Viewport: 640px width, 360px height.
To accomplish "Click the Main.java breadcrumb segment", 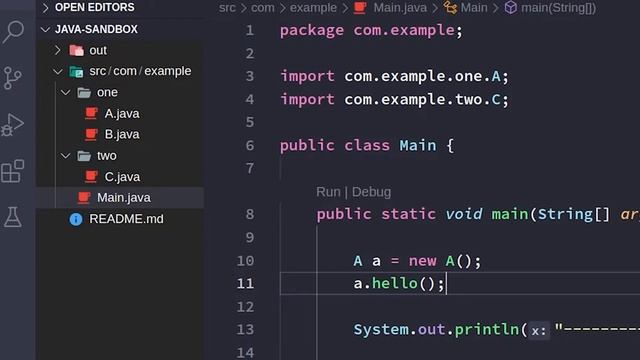I will pyautogui.click(x=400, y=8).
